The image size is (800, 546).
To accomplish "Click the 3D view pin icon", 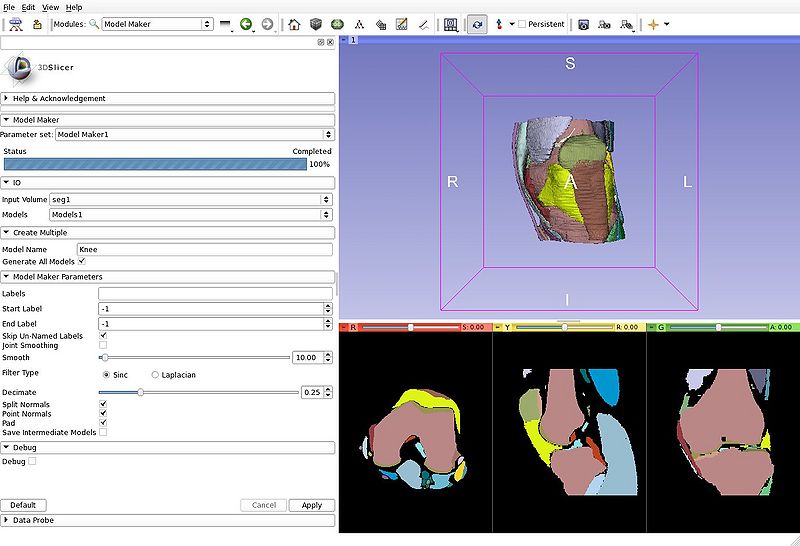I will (x=343, y=39).
